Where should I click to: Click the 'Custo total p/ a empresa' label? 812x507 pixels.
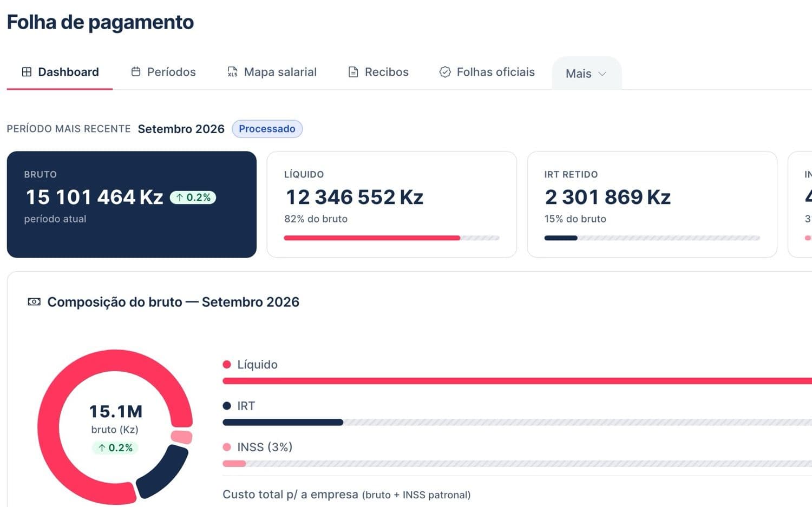(290, 495)
